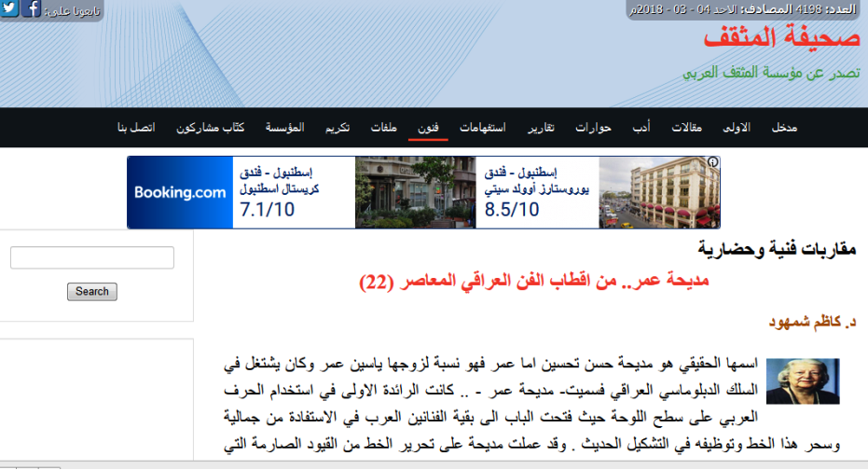Select the مقالات menu item

tap(691, 127)
